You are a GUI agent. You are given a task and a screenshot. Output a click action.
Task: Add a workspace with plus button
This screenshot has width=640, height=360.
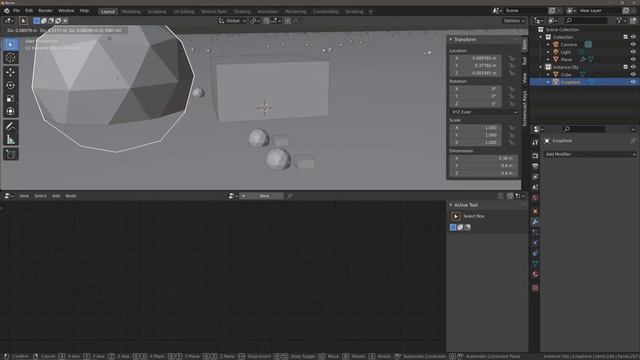[x=371, y=11]
